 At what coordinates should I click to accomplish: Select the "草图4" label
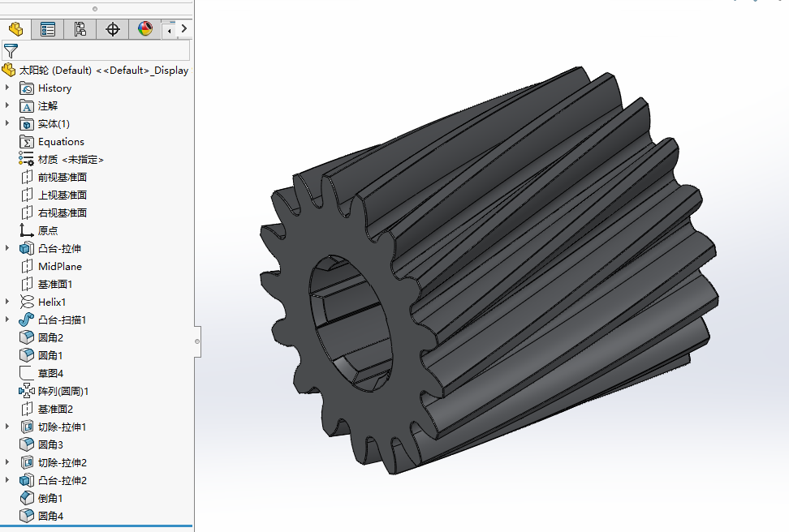pyautogui.click(x=50, y=373)
